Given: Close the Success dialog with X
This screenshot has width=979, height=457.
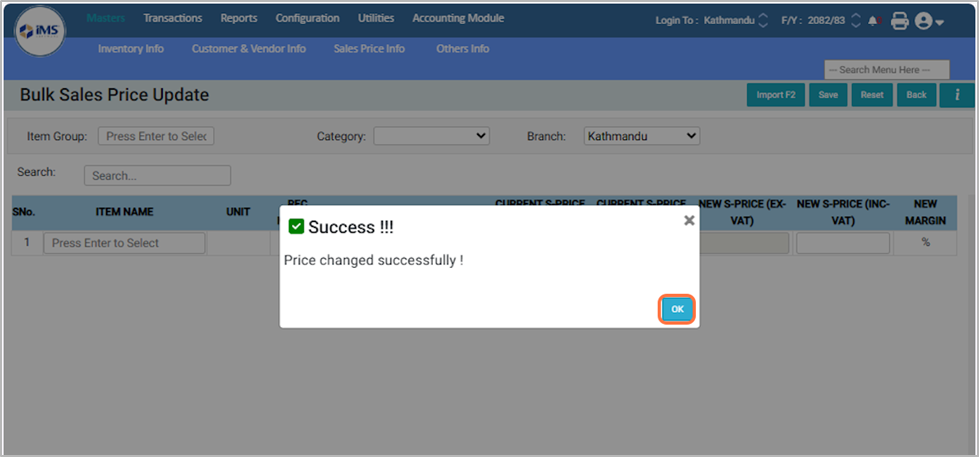Looking at the screenshot, I should coord(689,220).
